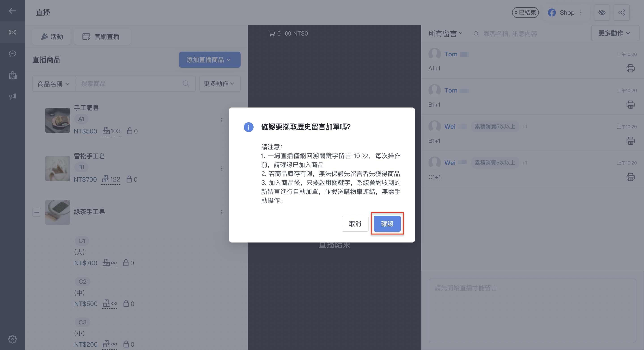Viewport: 644px width, 350px height.
Task: Open three-dot menu for 綠茶手工皂
Action: (222, 212)
